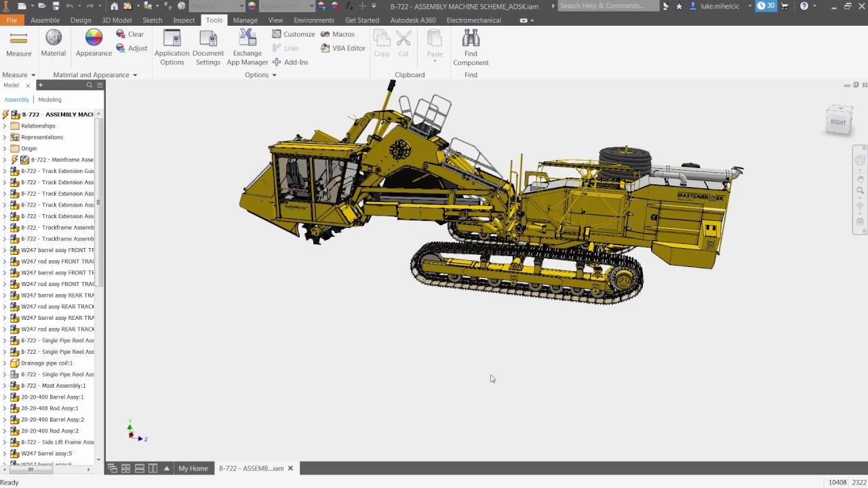868x488 pixels.
Task: Click the ViewCube RIGHT face
Action: coord(838,123)
